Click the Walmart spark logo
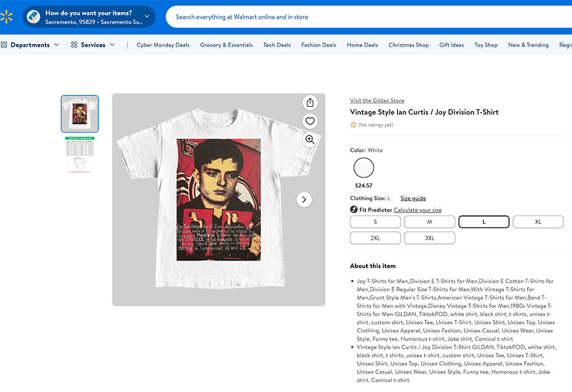The image size is (572, 392). [6, 17]
